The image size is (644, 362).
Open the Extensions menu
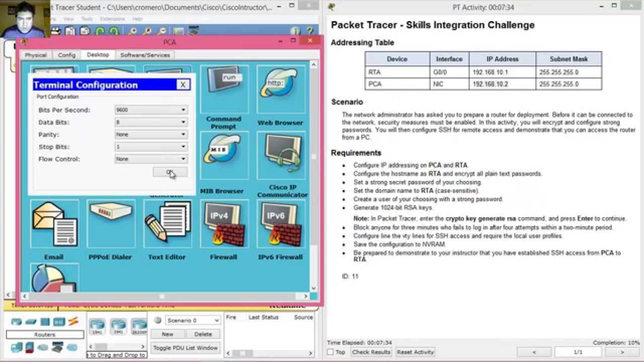point(112,19)
